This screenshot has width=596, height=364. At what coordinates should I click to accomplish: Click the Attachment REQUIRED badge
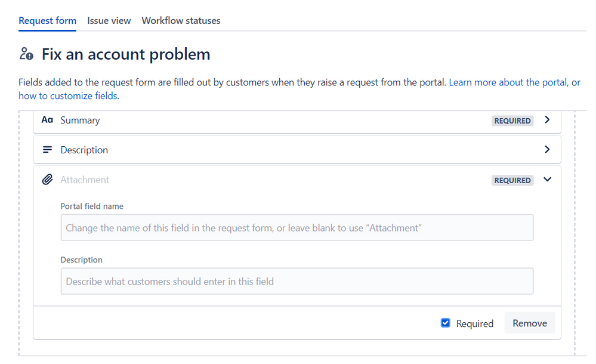pyautogui.click(x=512, y=180)
